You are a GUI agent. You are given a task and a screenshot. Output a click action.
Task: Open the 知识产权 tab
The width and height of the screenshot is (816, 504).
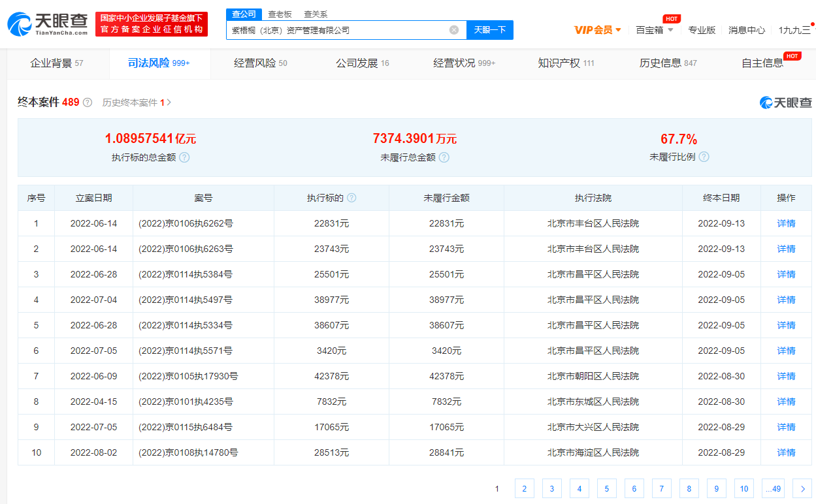[566, 63]
